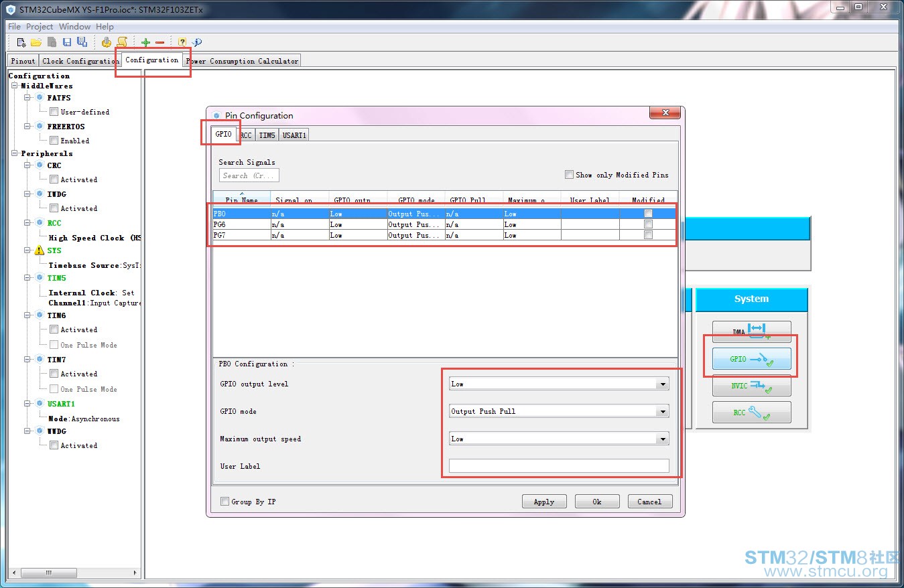Click the CRC peripheral icon

tap(40, 165)
